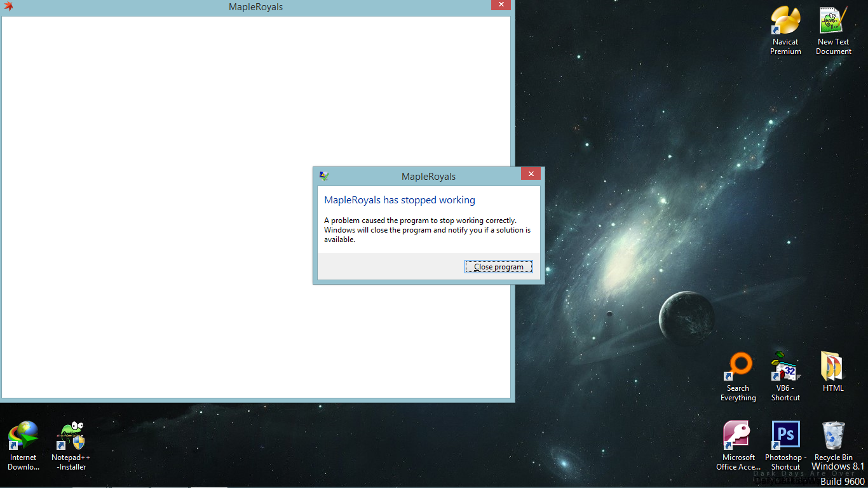Viewport: 868px width, 488px height.
Task: Click 'MapleRoyals has stopped working' heading
Action: (x=399, y=200)
